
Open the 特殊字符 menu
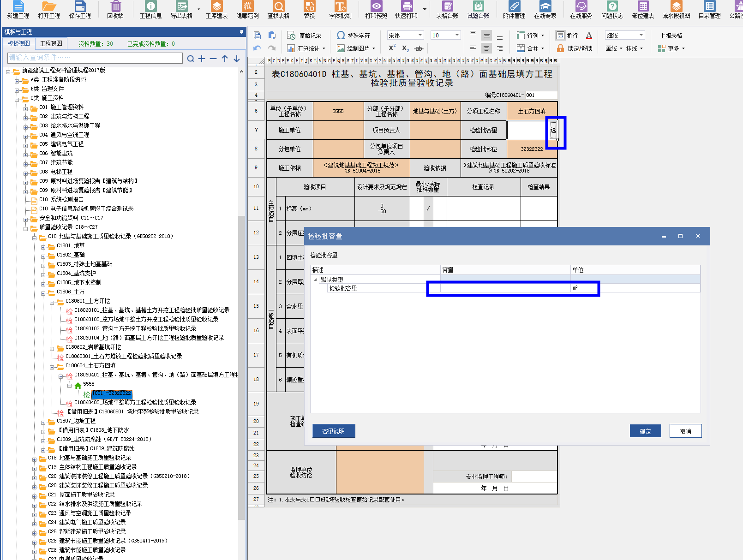[x=353, y=36]
